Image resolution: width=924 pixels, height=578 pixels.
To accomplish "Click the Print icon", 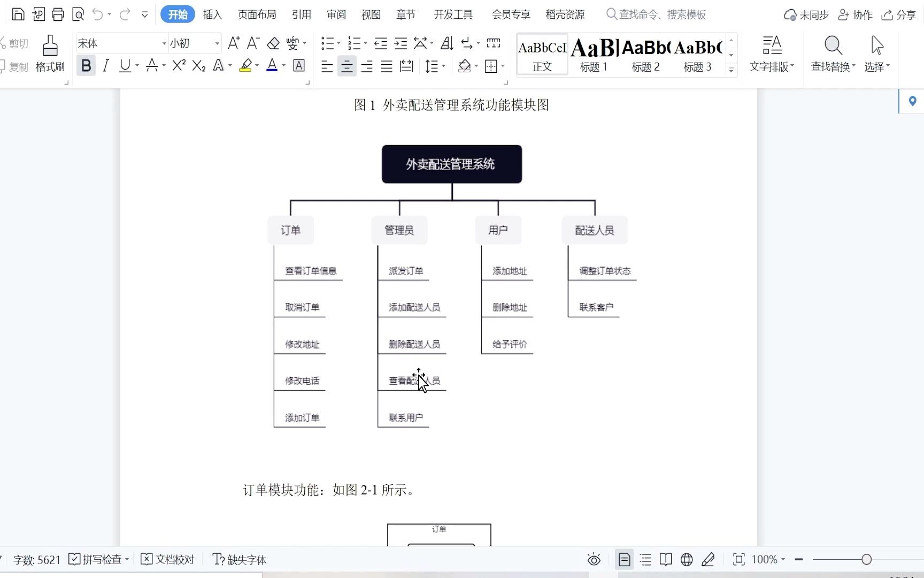I will pos(58,14).
